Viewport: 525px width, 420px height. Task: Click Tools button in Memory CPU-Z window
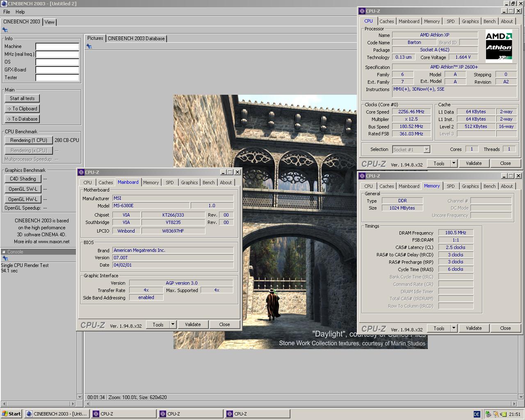pyautogui.click(x=439, y=328)
